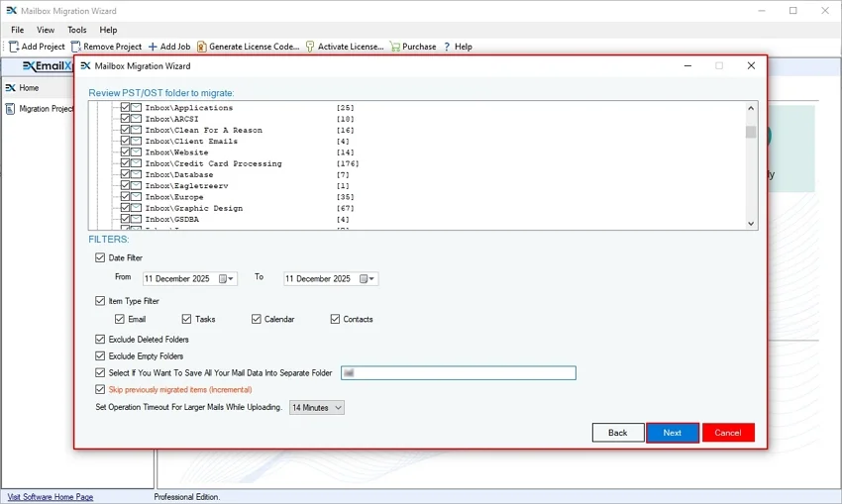The height and width of the screenshot is (504, 842).
Task: Click the separate folder name input field
Action: [459, 373]
